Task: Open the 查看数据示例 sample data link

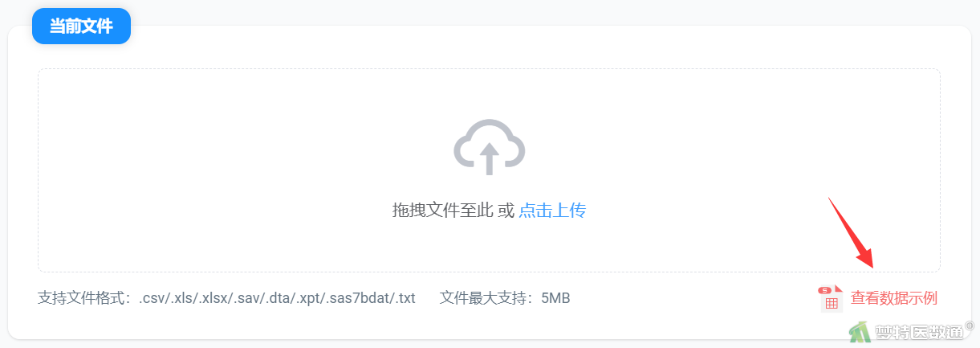Action: pyautogui.click(x=894, y=298)
